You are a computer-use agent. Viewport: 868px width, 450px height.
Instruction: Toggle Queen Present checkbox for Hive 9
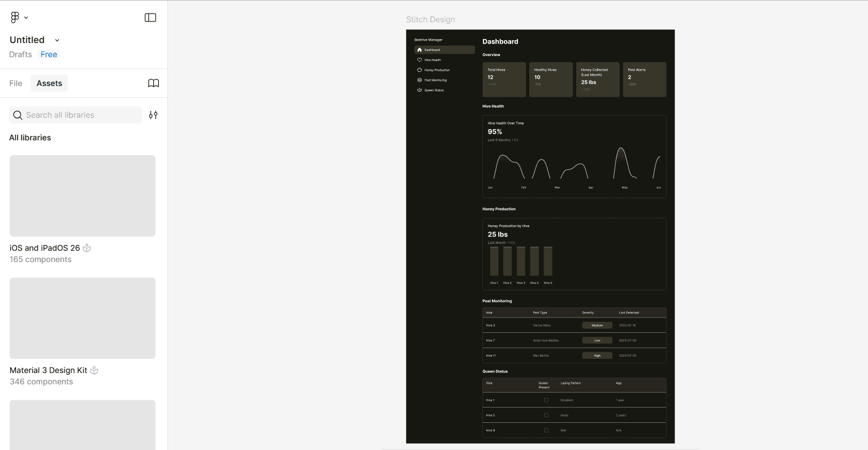point(546,430)
